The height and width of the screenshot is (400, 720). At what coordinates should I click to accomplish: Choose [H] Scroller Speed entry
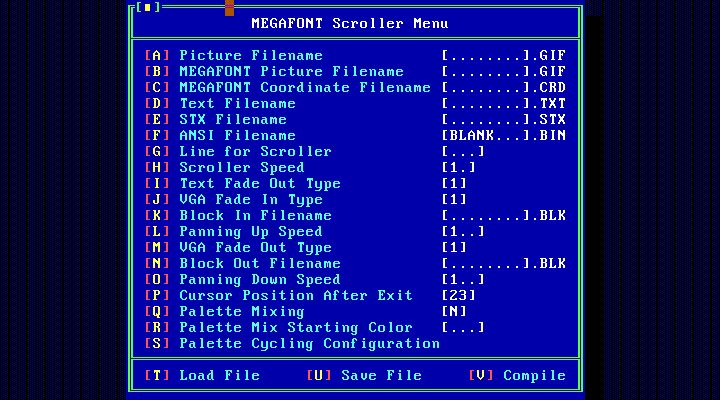225,168
